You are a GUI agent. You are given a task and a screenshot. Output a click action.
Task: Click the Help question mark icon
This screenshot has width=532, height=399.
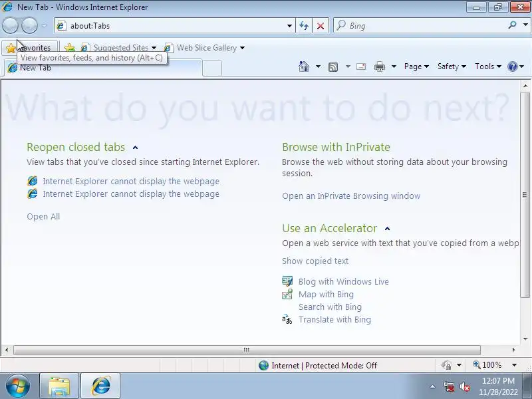coord(512,66)
